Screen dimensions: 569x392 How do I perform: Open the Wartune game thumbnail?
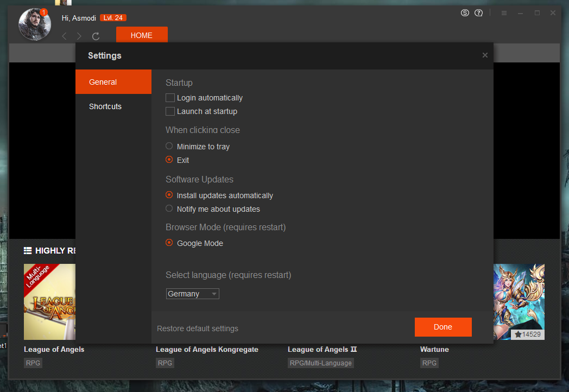tap(519, 301)
